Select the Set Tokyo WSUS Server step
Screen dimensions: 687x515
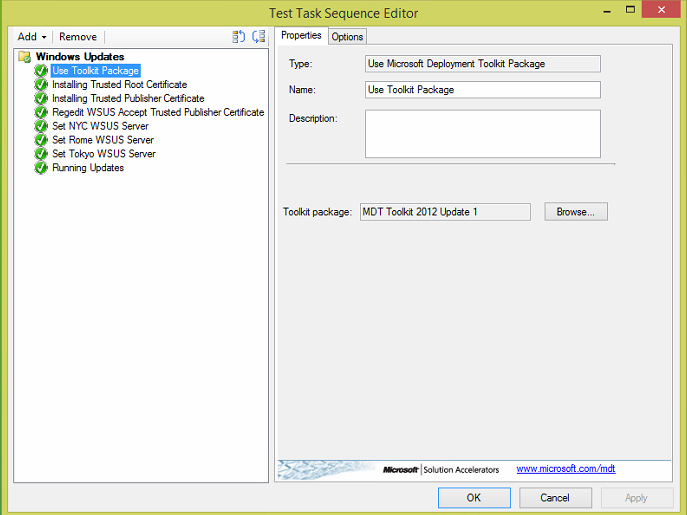(104, 154)
